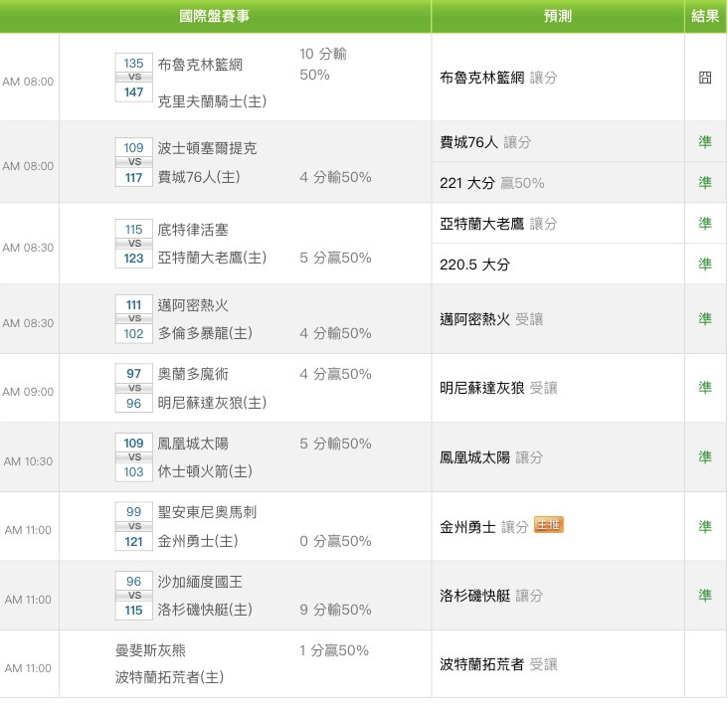This screenshot has width=728, height=714.
Task: Click the 99 vs 121 score box
Action: (x=133, y=526)
